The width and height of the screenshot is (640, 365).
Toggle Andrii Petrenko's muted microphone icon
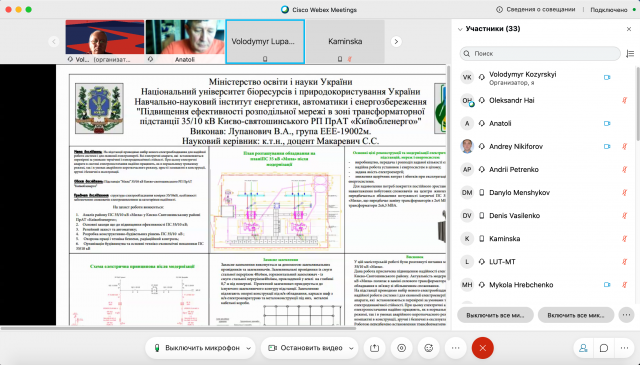624,169
